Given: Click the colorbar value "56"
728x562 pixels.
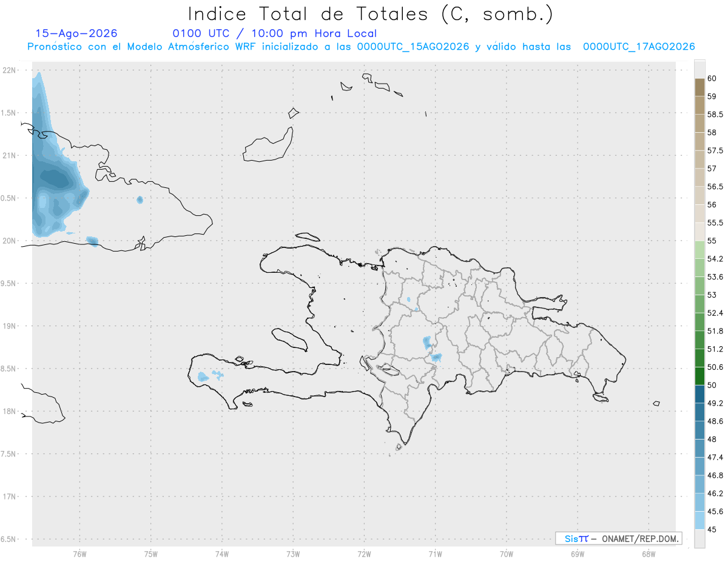Looking at the screenshot, I should pos(712,205).
